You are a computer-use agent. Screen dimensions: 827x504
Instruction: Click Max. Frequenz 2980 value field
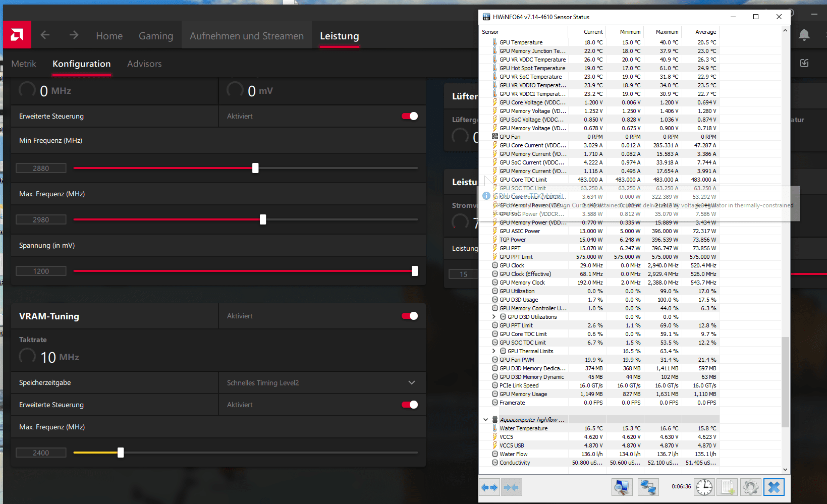click(41, 219)
